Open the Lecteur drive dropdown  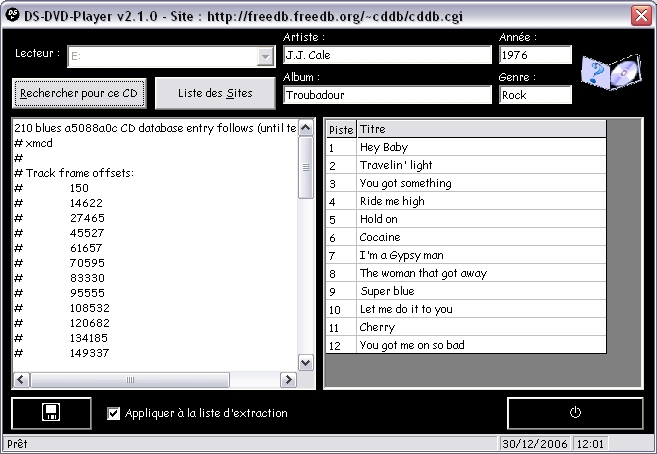[x=265, y=57]
